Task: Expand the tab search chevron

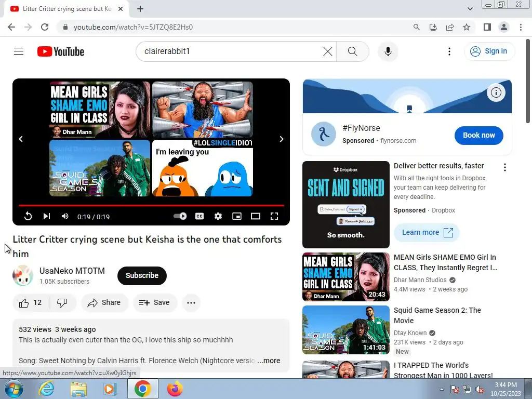Action: tap(470, 9)
